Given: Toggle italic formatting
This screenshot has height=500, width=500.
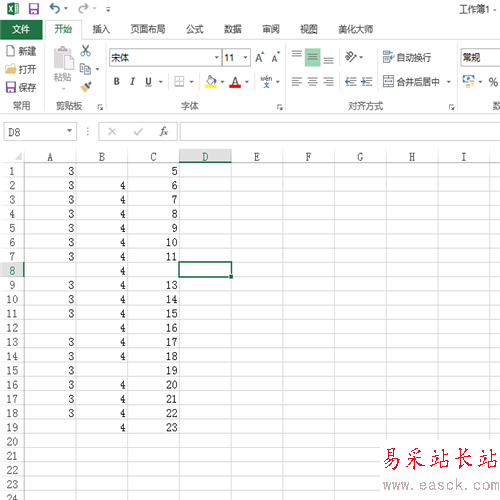Looking at the screenshot, I should point(133,82).
